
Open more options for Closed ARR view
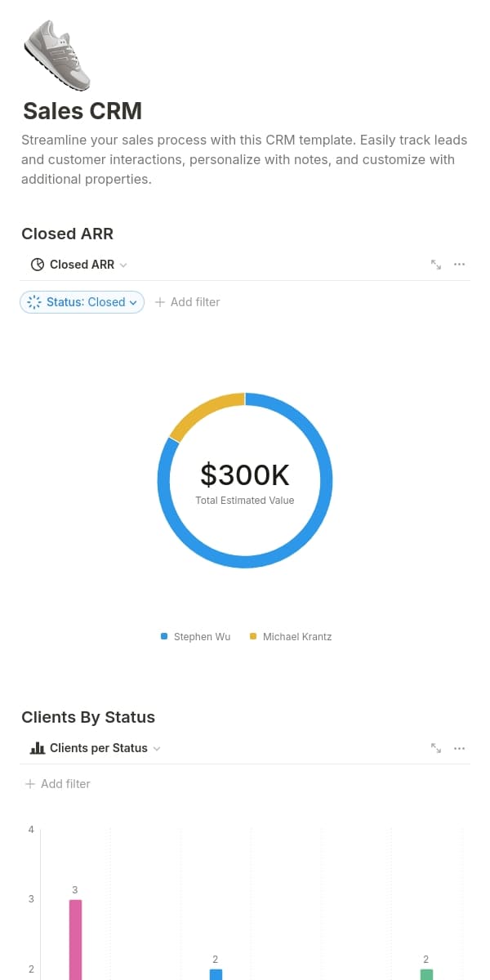click(459, 265)
